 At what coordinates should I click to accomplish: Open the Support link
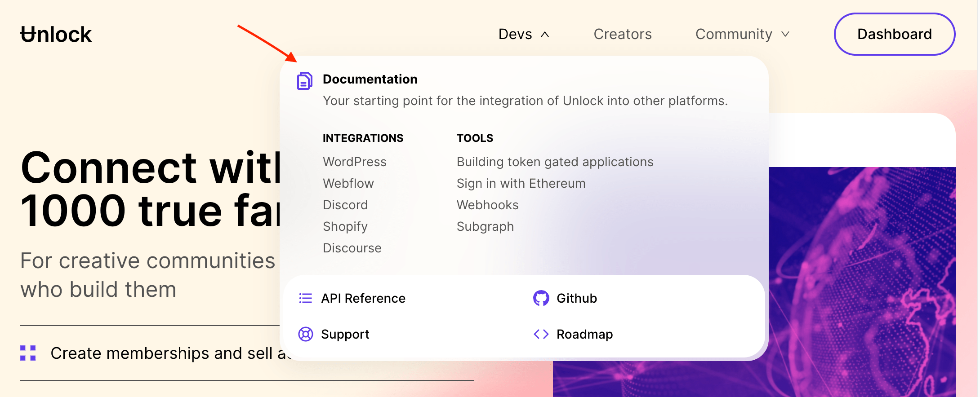[x=345, y=334]
